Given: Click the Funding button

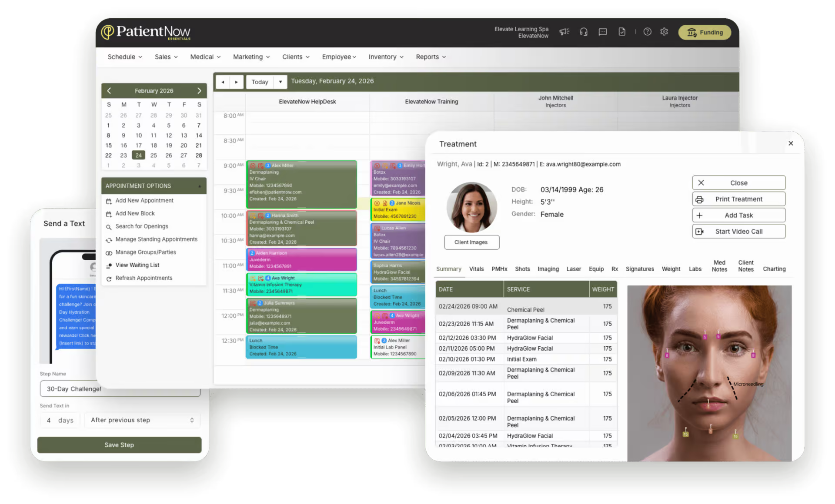Looking at the screenshot, I should (705, 32).
